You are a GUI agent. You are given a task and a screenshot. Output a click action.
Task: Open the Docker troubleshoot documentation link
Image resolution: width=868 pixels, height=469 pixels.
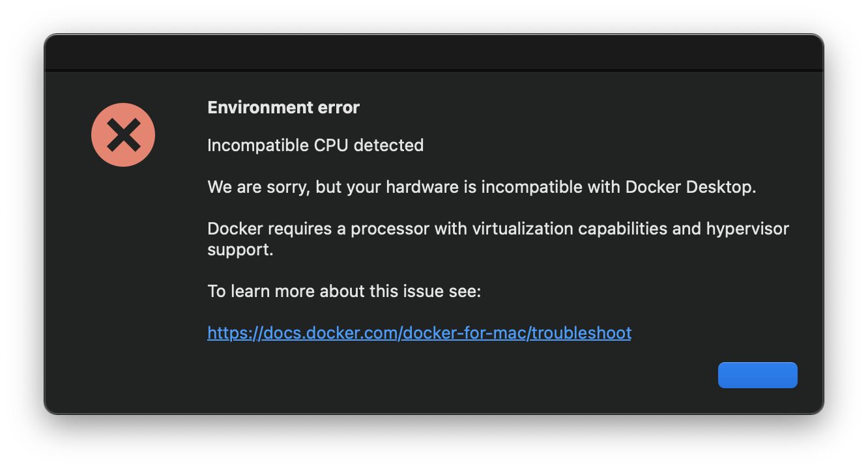coord(419,333)
